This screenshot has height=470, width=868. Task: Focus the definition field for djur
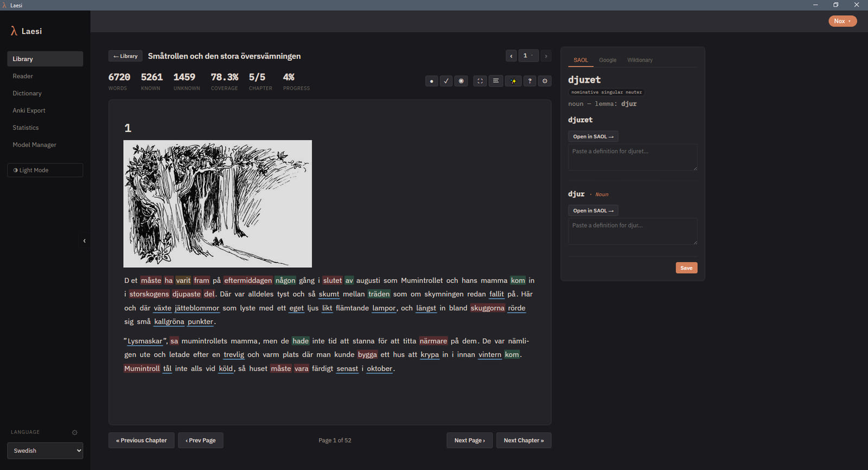tap(633, 231)
